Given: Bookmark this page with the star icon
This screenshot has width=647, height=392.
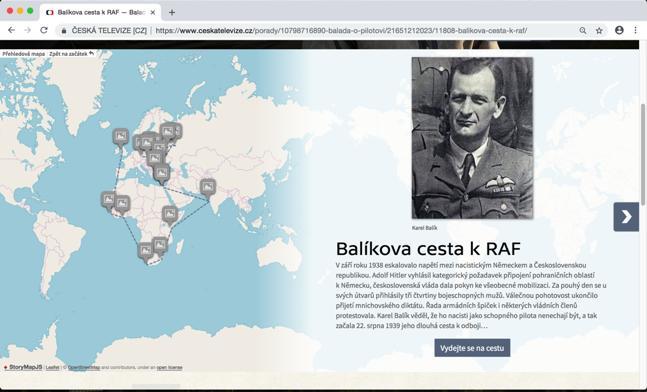Looking at the screenshot, I should [599, 31].
